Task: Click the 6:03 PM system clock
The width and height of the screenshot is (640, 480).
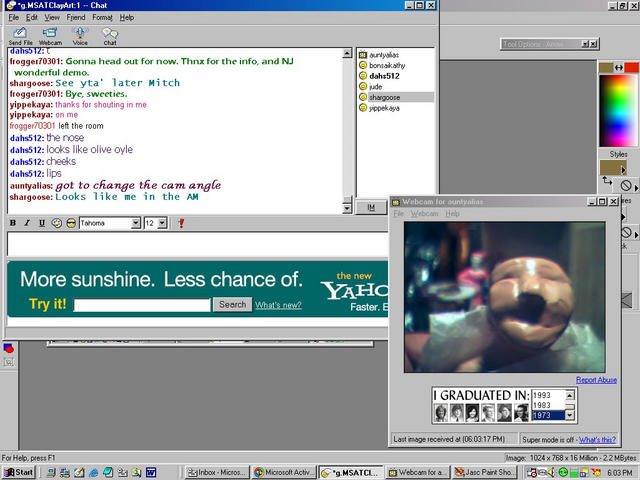Action: (x=620, y=473)
